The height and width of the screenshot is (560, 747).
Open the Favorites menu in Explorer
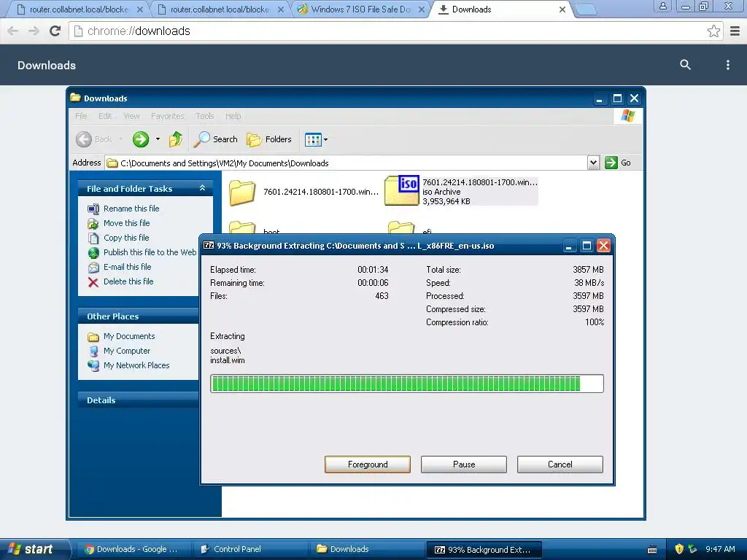coord(167,116)
